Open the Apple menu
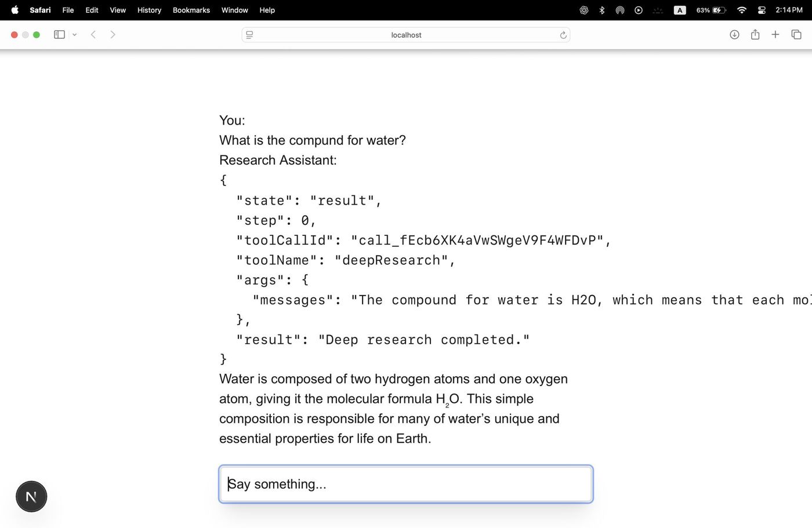812x528 pixels. pyautogui.click(x=14, y=10)
